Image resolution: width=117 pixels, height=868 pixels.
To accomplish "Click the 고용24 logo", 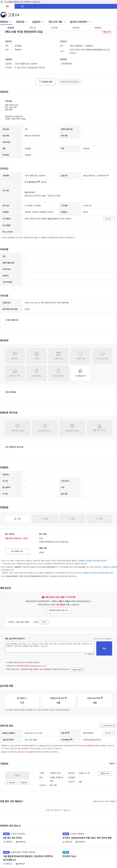I will coord(10,15).
